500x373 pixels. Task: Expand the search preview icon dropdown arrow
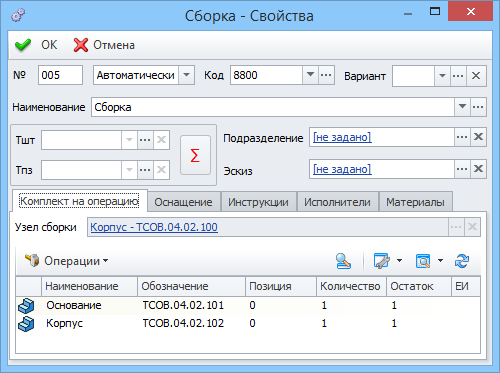click(x=440, y=261)
